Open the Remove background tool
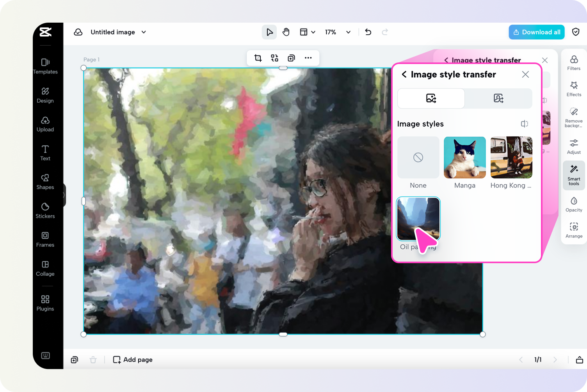587x392 pixels. pos(574,116)
